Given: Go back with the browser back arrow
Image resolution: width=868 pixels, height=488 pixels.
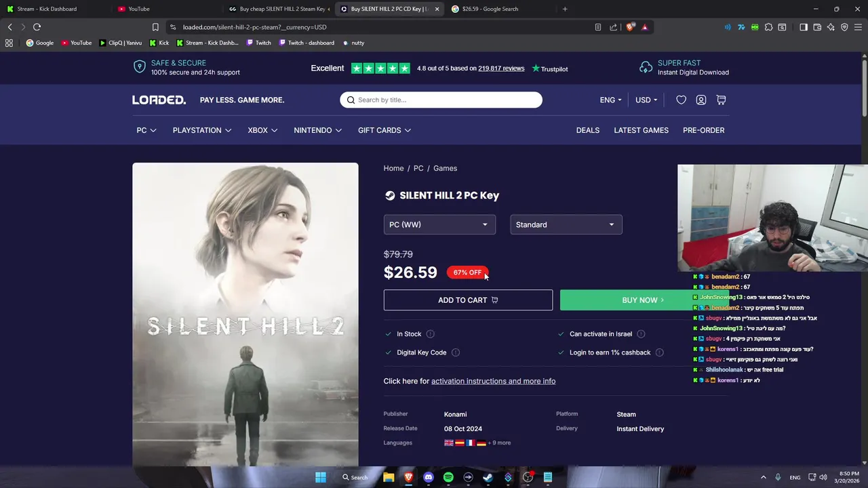Looking at the screenshot, I should pyautogui.click(x=9, y=27).
